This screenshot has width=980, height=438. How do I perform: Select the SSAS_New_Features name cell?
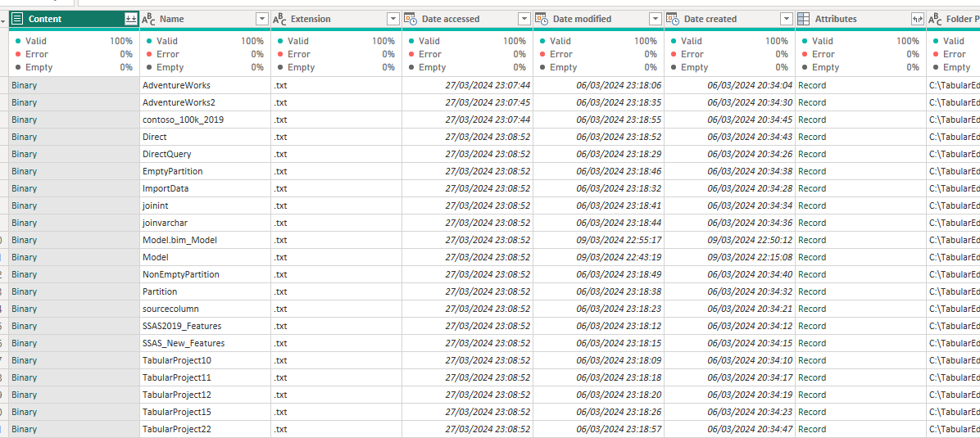(x=205, y=343)
